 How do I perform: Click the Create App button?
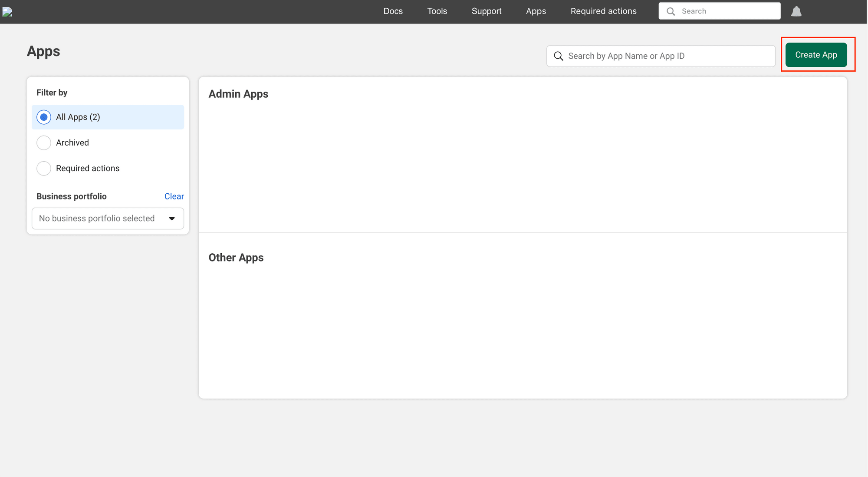[x=816, y=55]
